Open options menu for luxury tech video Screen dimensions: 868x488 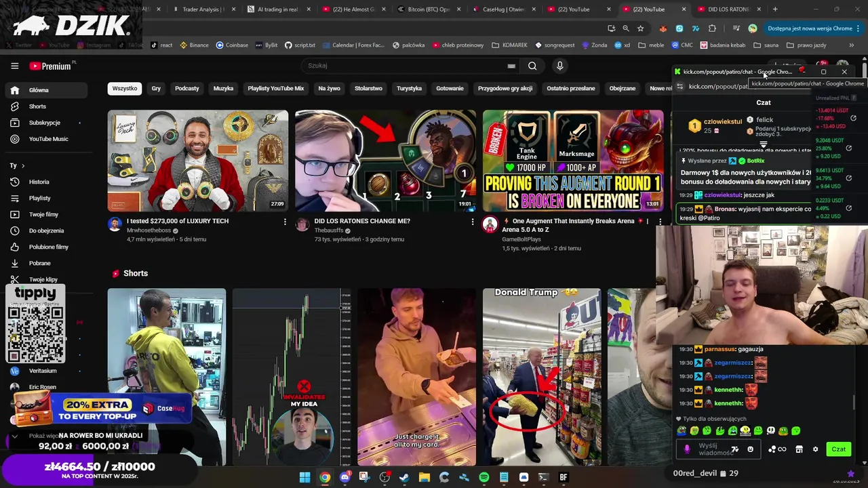(285, 222)
